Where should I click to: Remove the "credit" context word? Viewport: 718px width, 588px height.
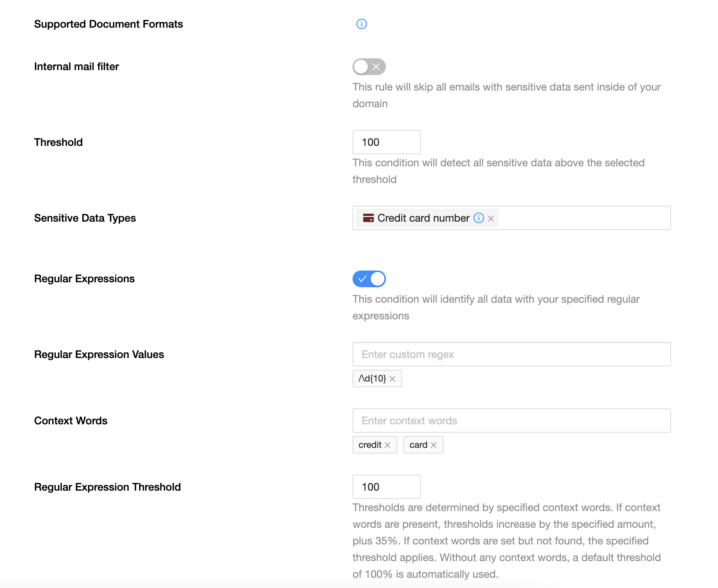(x=387, y=445)
